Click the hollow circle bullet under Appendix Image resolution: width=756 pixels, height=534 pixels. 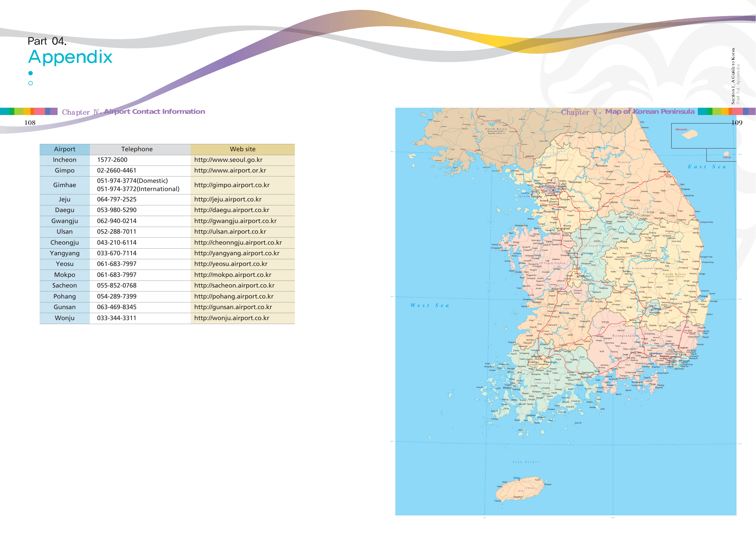click(30, 83)
